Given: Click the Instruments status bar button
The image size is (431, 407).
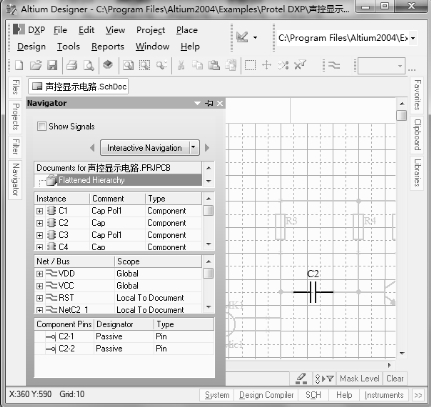Looking at the screenshot, I should pos(384,395).
